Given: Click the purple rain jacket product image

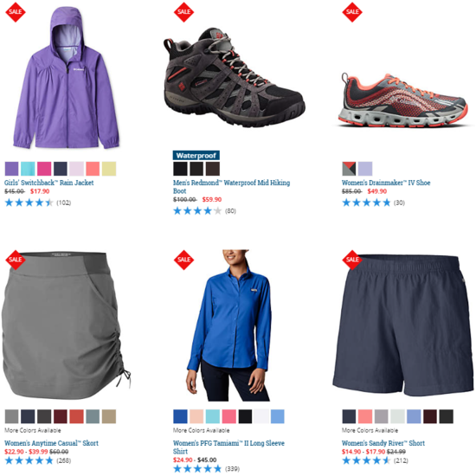Looking at the screenshot, I should (67, 78).
